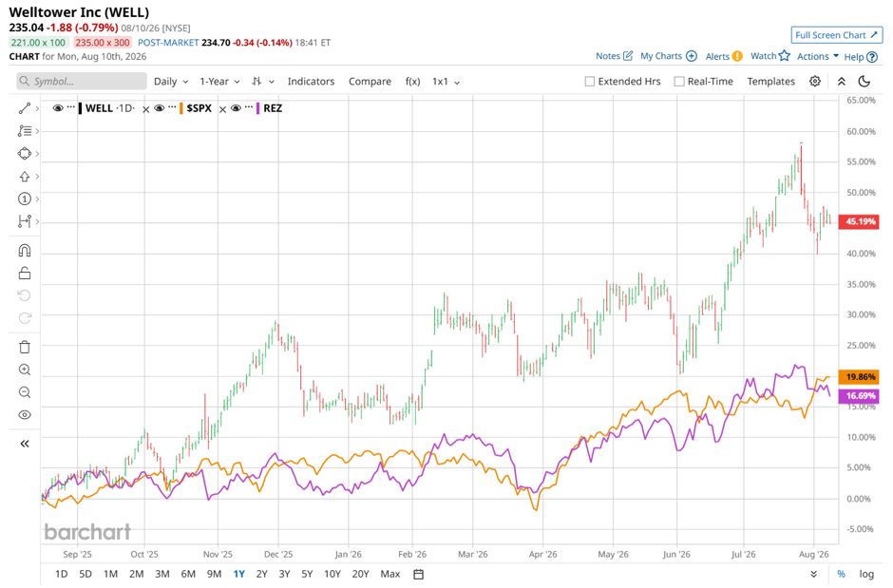Select the 6M time range
This screenshot has width=893, height=588.
(188, 575)
